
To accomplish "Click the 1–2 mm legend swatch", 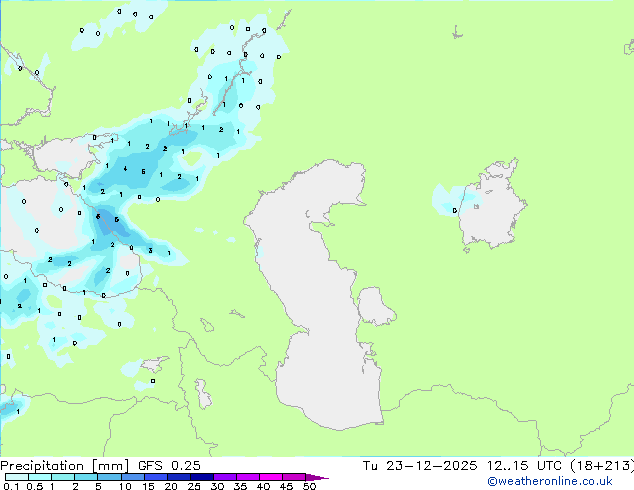I will coord(63,477).
